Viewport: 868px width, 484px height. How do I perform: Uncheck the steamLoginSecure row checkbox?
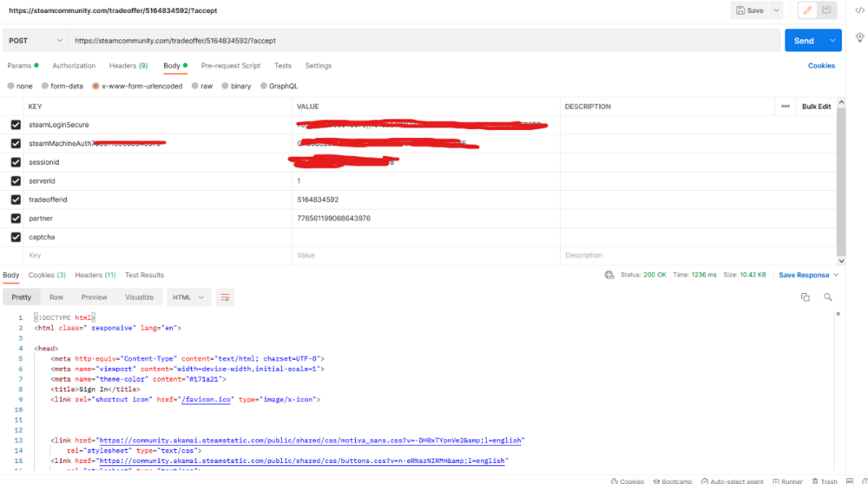pos(16,125)
